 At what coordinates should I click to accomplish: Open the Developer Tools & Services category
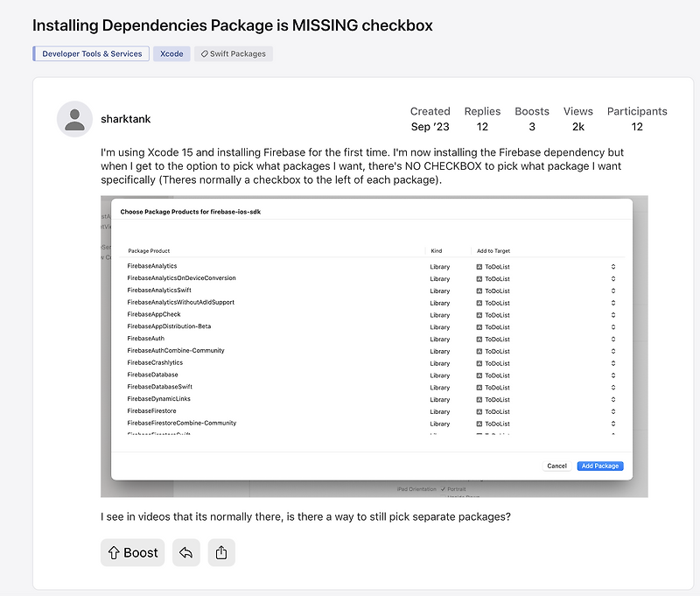(91, 53)
